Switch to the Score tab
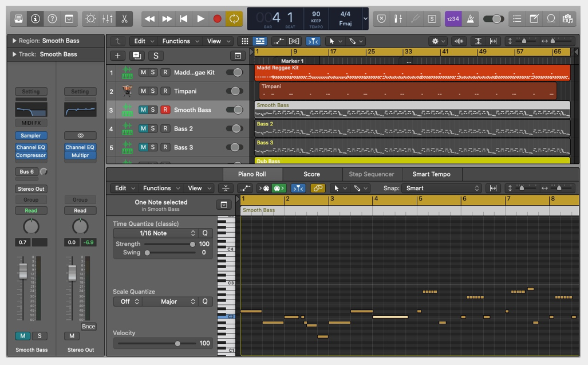 coord(311,174)
